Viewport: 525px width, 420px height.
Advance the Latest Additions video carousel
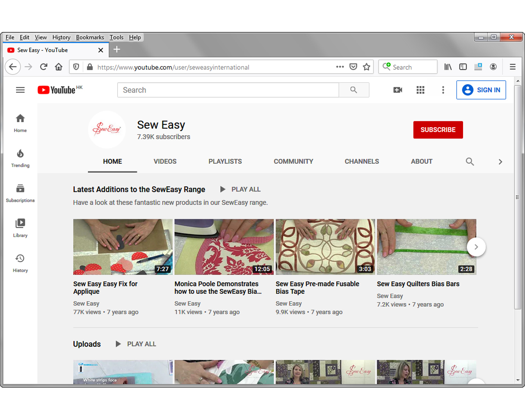476,247
